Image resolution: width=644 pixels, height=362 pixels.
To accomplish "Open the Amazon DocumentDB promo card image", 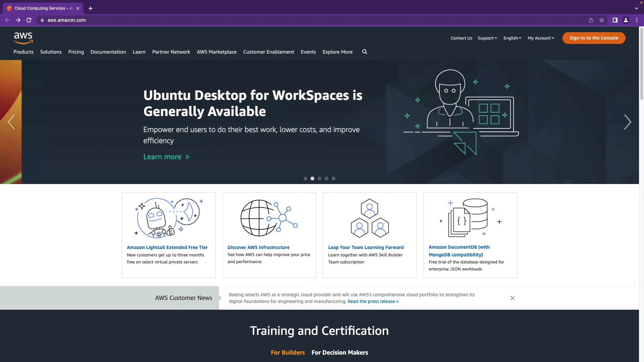I will [470, 218].
